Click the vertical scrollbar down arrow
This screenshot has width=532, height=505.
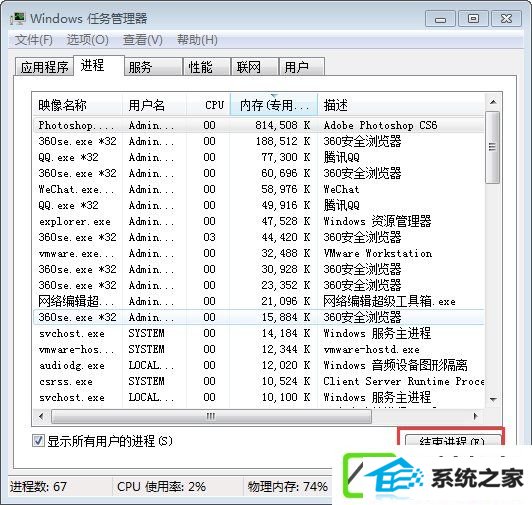[x=493, y=400]
